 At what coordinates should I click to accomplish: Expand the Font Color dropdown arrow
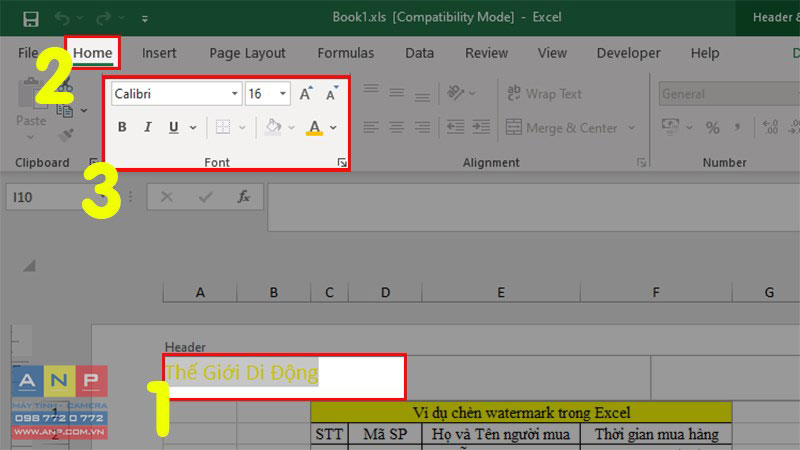click(333, 128)
